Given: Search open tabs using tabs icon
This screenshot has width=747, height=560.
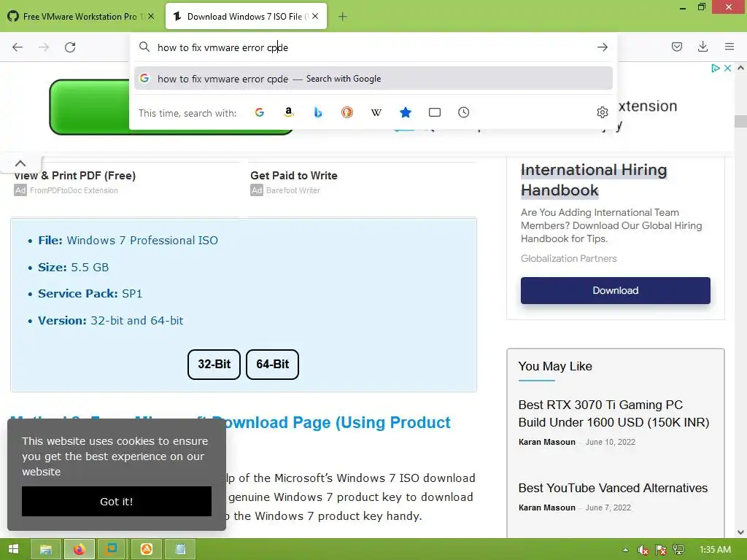Looking at the screenshot, I should point(435,112).
